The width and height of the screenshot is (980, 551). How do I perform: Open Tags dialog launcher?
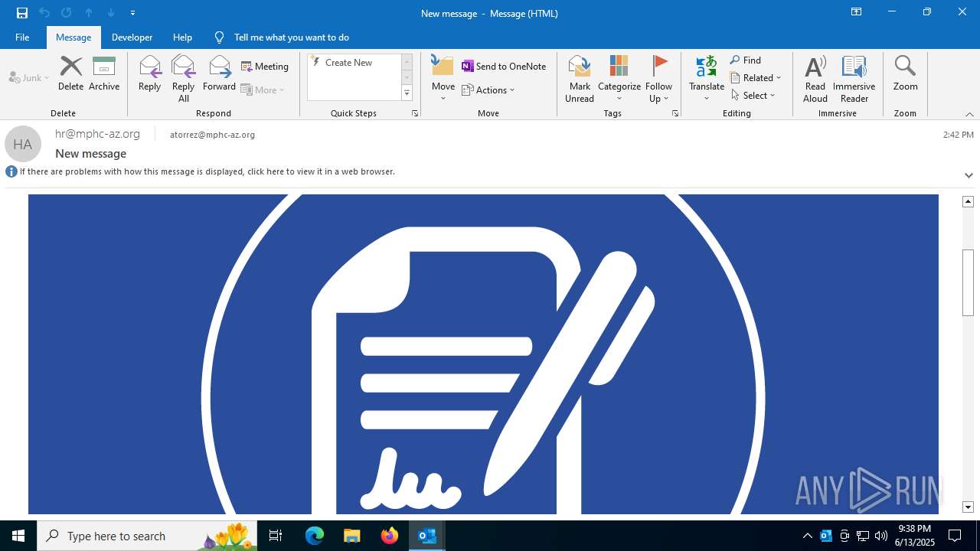(675, 113)
